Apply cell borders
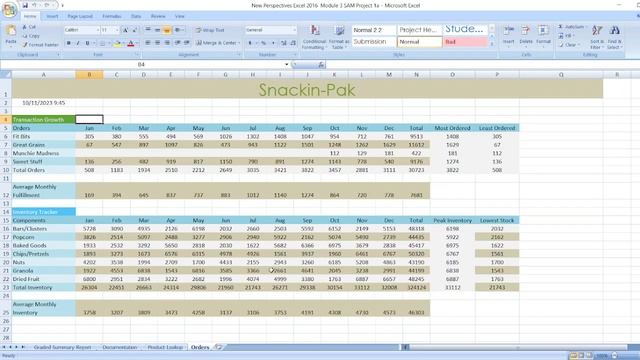Screen dimensions: 640x360 point(102,43)
